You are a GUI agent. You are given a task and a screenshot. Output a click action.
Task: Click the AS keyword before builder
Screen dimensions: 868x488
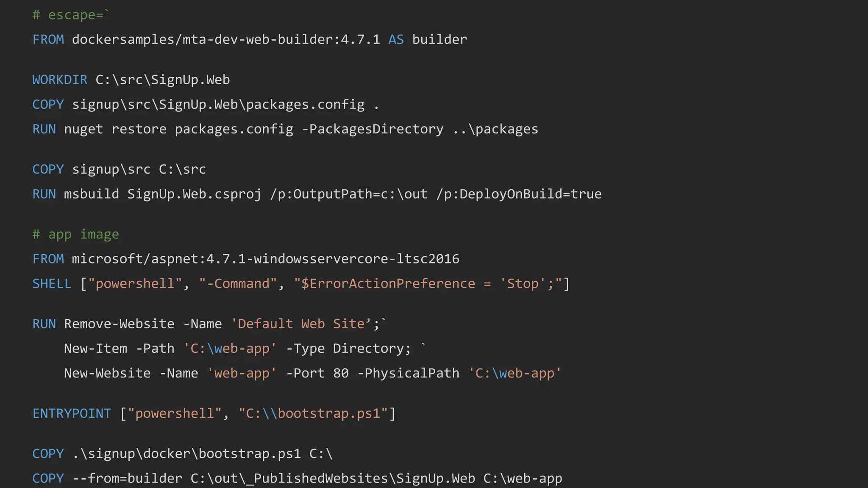click(x=396, y=39)
